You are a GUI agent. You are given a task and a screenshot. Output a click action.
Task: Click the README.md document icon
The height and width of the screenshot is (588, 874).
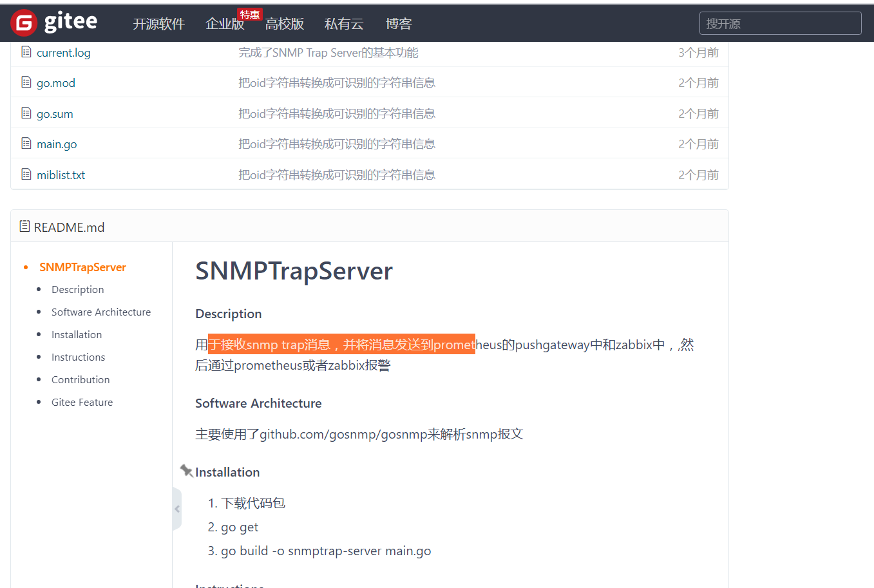pyautogui.click(x=24, y=227)
